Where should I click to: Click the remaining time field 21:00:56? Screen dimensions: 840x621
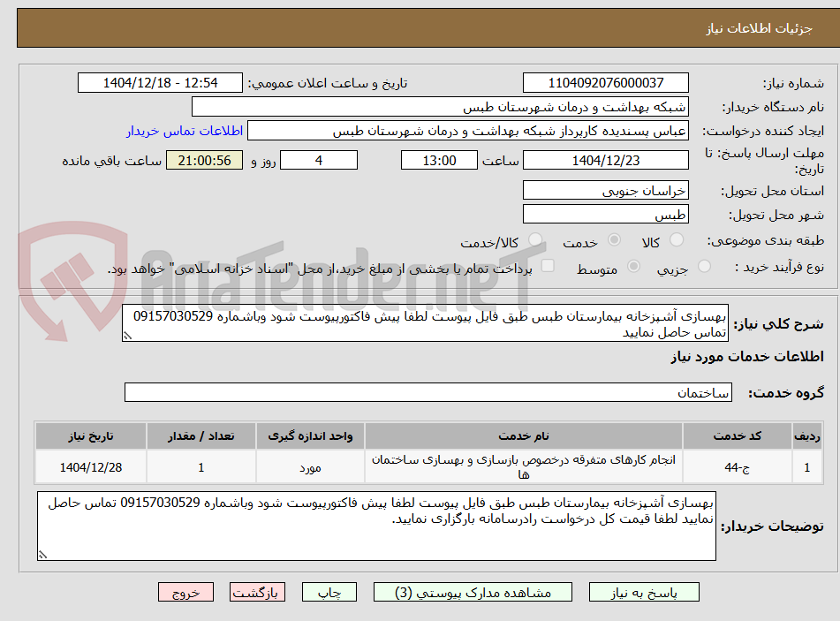204,160
